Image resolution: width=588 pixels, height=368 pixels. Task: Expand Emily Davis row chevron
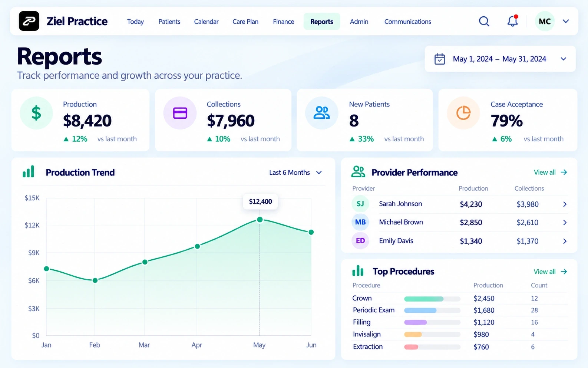pos(565,241)
